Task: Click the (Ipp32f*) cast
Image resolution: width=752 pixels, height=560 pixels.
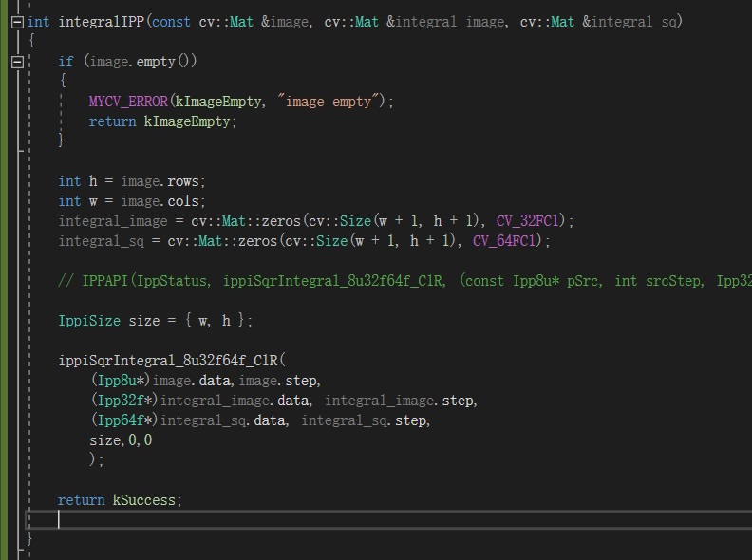Action: pyautogui.click(x=124, y=401)
